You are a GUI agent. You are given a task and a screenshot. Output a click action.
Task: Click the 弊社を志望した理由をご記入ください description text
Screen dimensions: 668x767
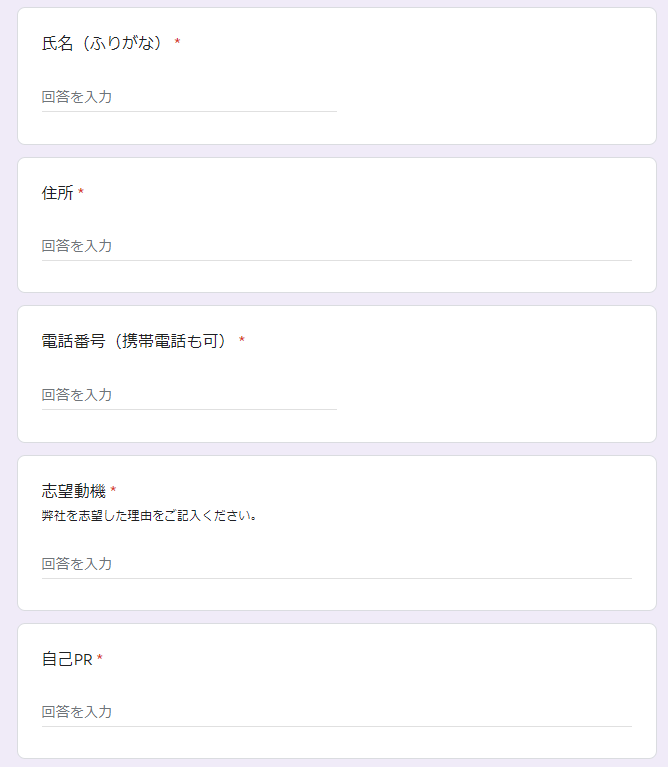point(149,517)
